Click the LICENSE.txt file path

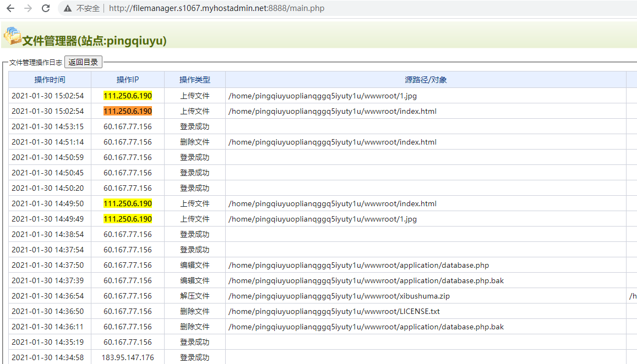point(334,311)
